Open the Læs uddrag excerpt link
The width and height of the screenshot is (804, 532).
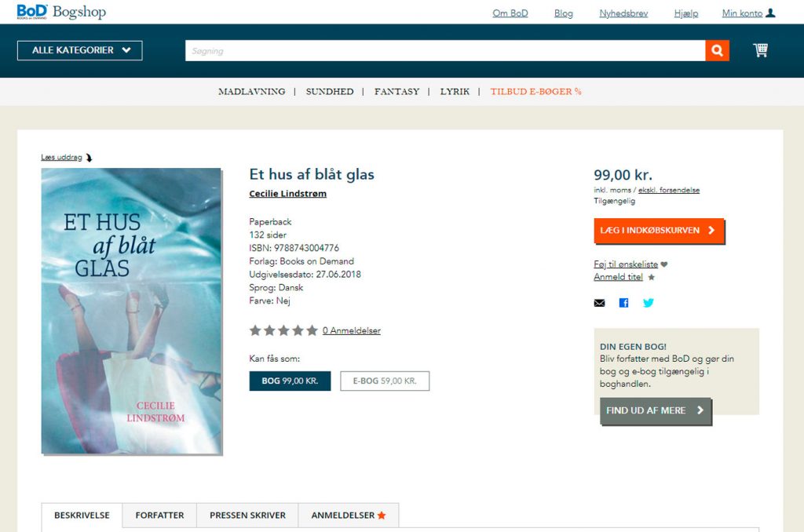61,158
